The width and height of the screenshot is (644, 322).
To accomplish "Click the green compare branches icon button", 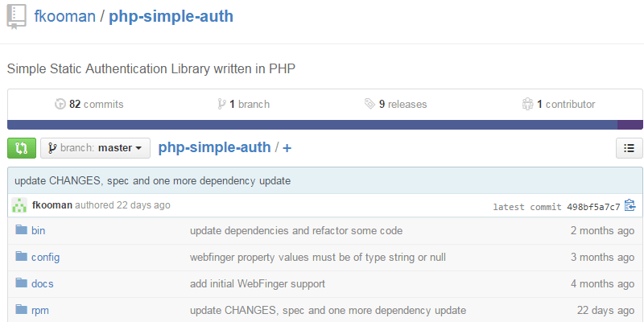I will (21, 148).
